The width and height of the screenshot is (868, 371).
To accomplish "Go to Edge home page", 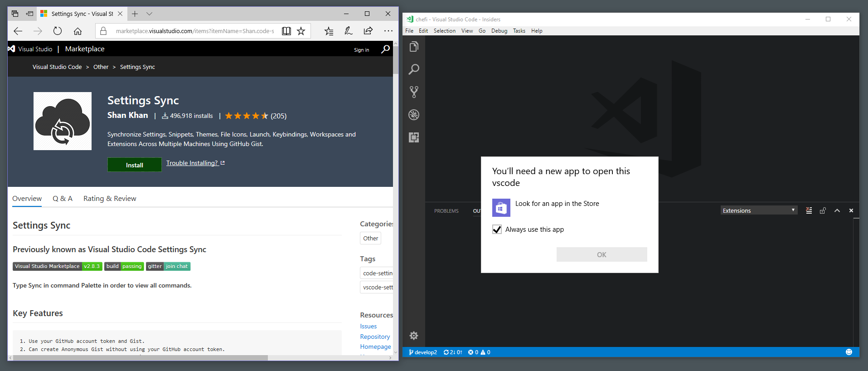I will coord(78,31).
